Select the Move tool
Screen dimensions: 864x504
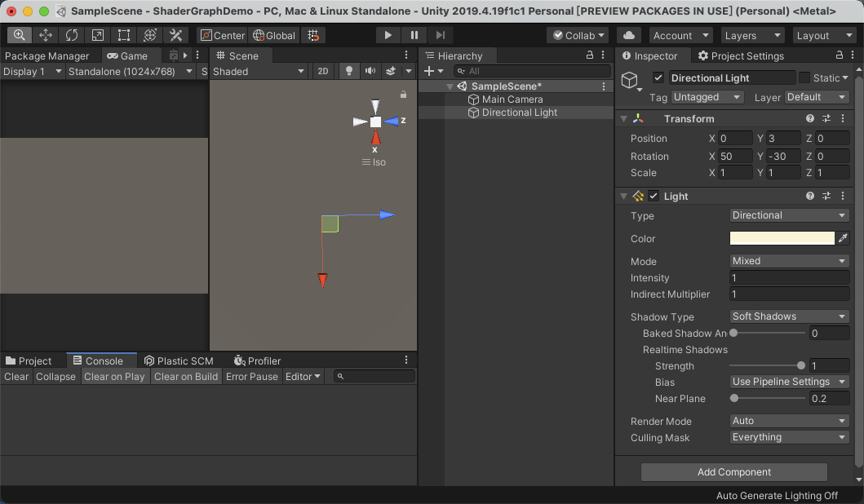pos(45,35)
